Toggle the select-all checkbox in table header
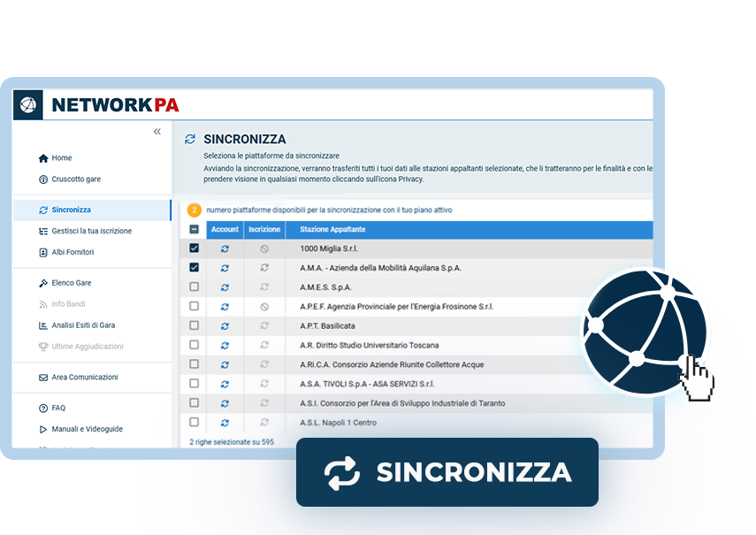Screen dimensions: 756x535 pyautogui.click(x=195, y=229)
